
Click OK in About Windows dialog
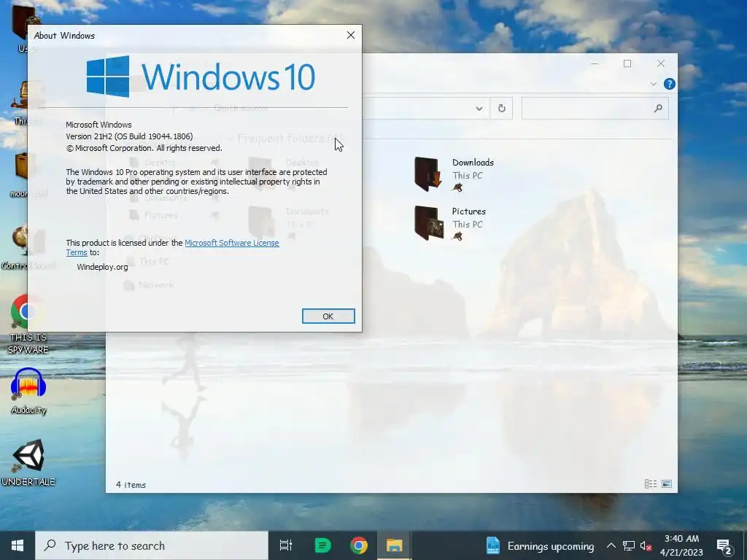click(328, 316)
